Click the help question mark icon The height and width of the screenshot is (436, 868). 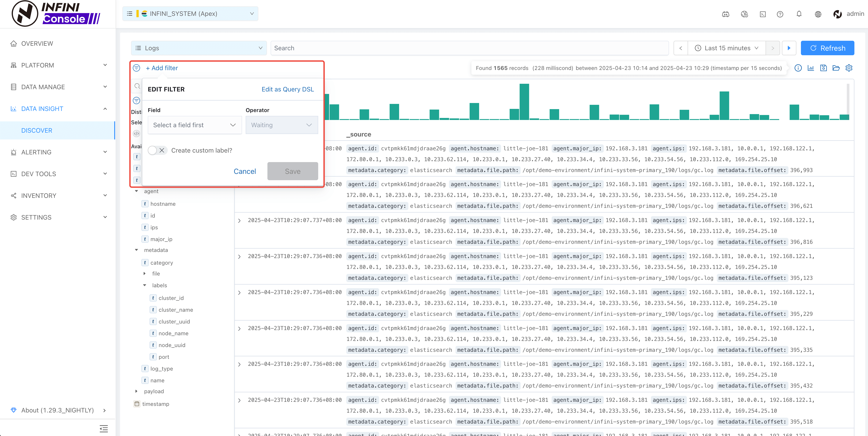[x=780, y=14]
